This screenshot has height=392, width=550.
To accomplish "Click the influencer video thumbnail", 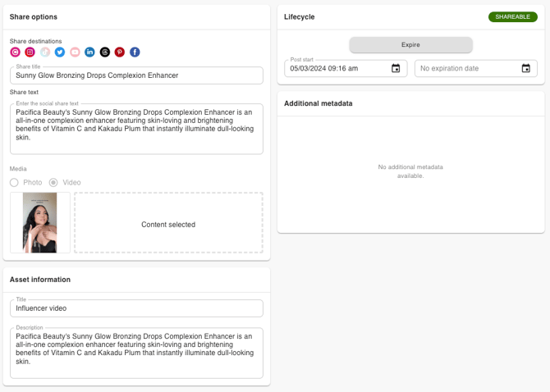I will (x=39, y=222).
